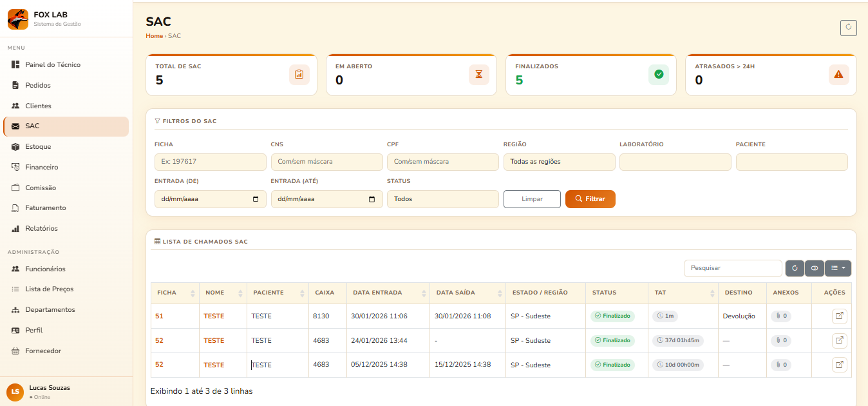The height and width of the screenshot is (406, 868).
Task: Open the external-link action for ficha 51
Action: [x=839, y=316]
